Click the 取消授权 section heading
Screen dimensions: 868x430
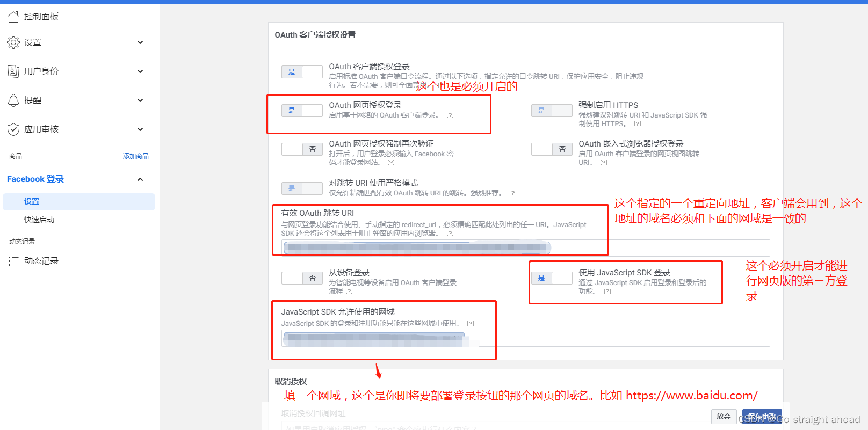pyautogui.click(x=291, y=382)
